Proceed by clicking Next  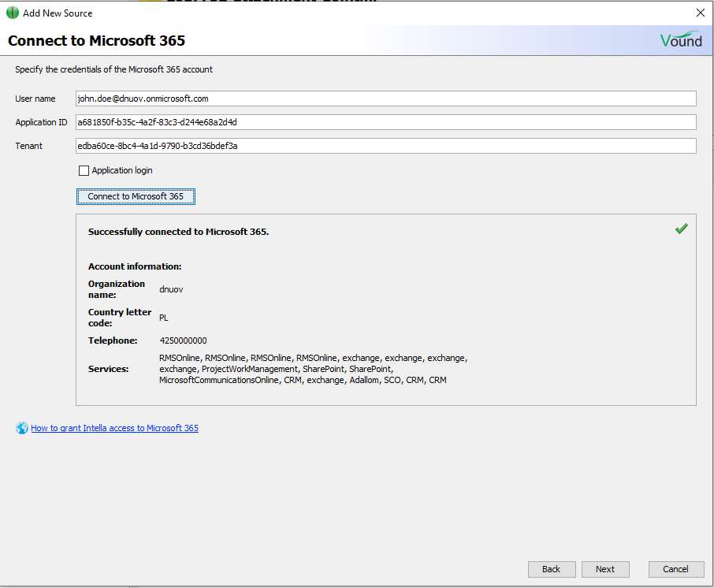(x=605, y=569)
